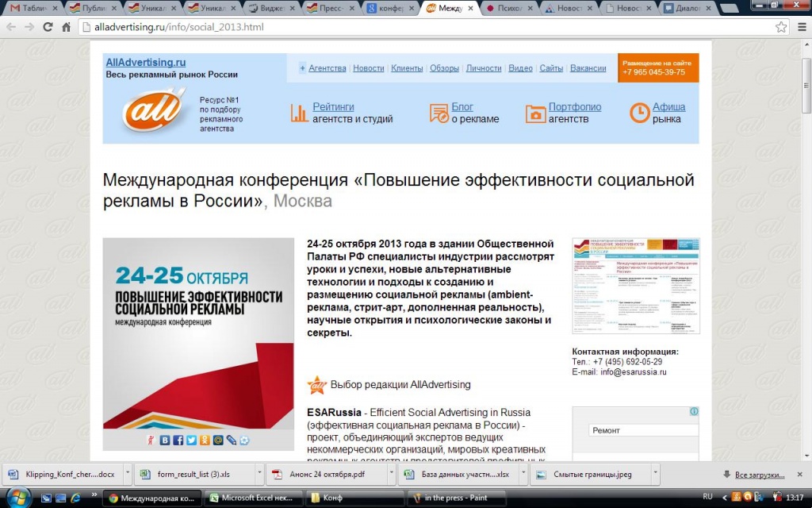Share via the Facebook icon
This screenshot has width=812, height=508.
pyautogui.click(x=178, y=440)
